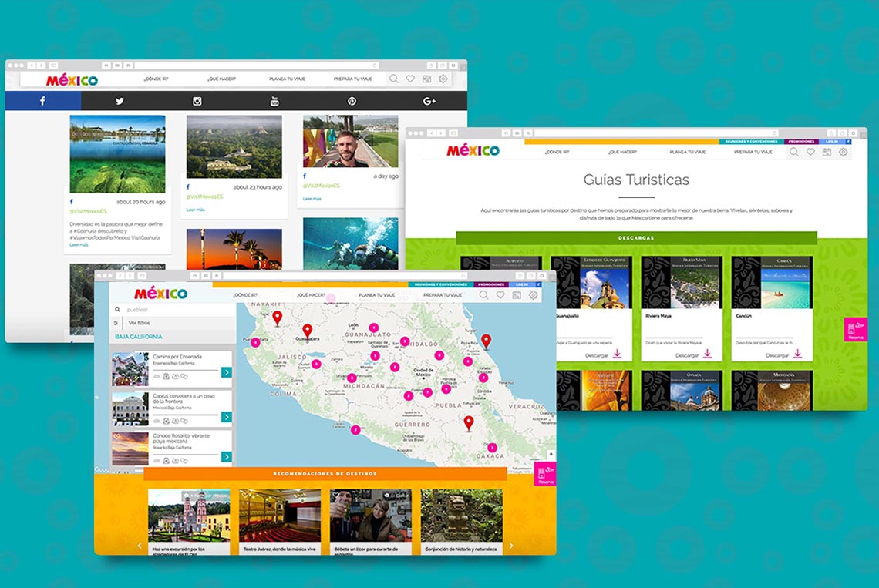This screenshot has height=588, width=879.
Task: Select the Google+ social feed icon
Action: (429, 100)
